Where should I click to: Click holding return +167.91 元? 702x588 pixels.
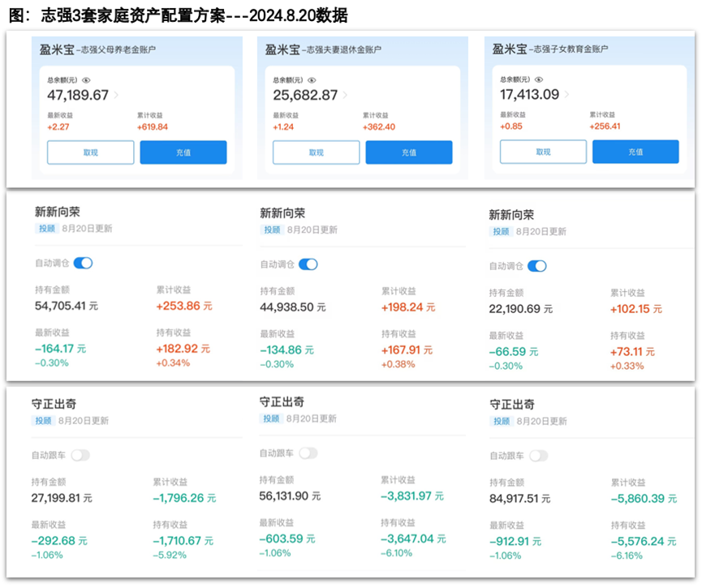point(407,350)
